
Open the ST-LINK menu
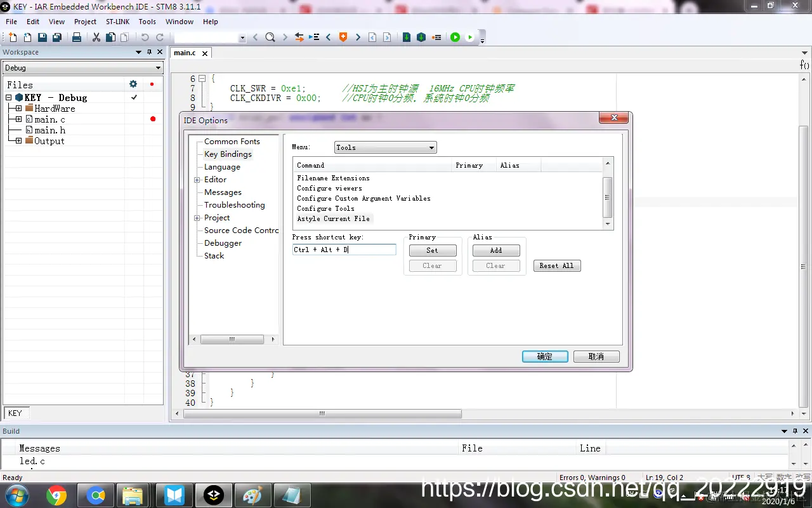[x=117, y=22]
